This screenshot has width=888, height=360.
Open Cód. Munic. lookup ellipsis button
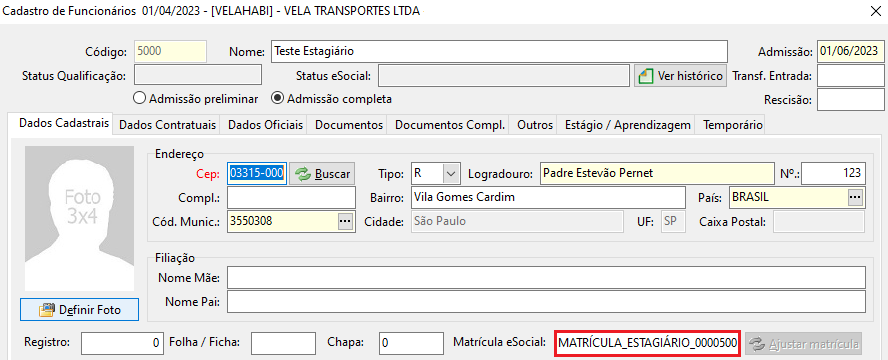point(345,221)
